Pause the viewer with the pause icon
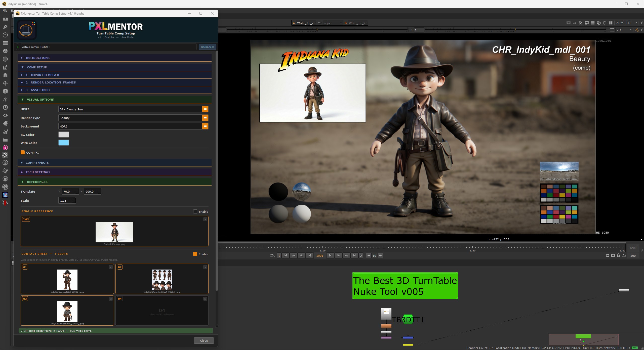Screen dimensions: 644x350 (611, 23)
